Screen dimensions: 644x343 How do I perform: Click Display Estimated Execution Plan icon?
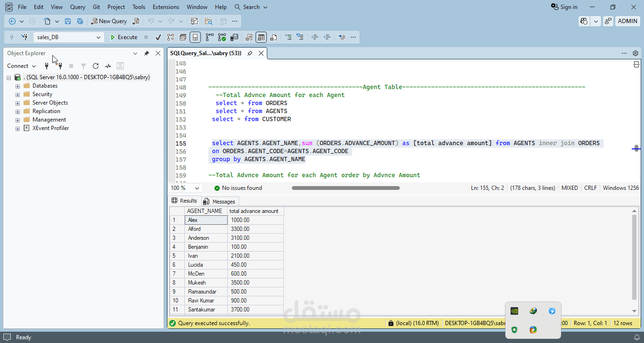pos(171,37)
